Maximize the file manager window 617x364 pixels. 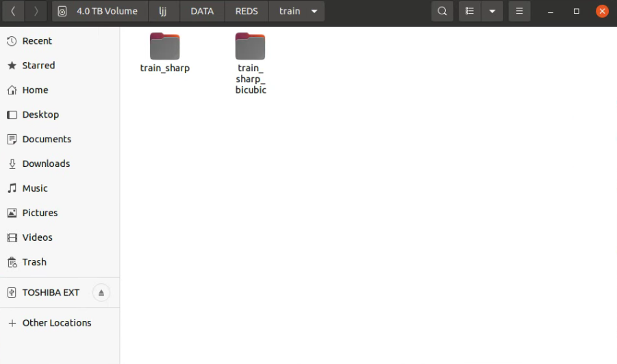tap(576, 11)
